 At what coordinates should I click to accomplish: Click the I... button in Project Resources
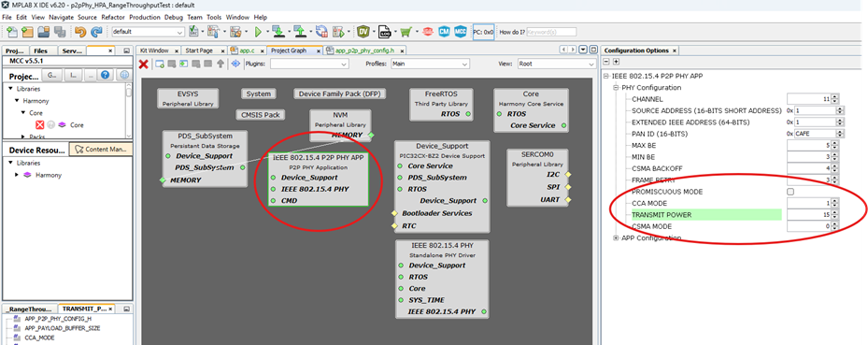pos(74,75)
